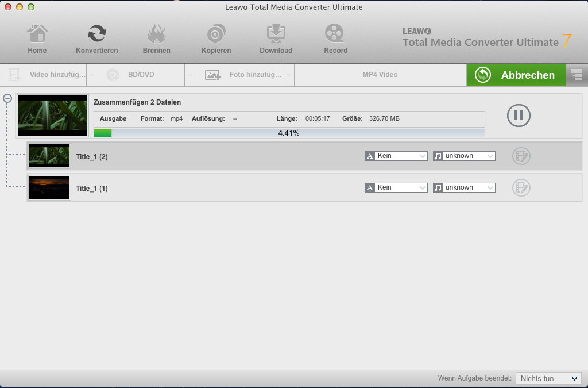Expand the Foto hinzufügen dropdown arrow

click(288, 75)
